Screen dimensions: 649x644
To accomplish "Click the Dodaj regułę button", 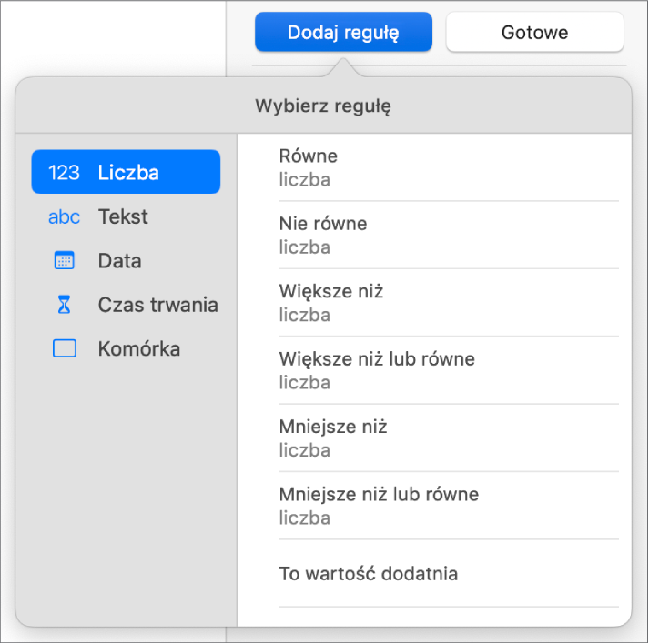I will (x=343, y=32).
